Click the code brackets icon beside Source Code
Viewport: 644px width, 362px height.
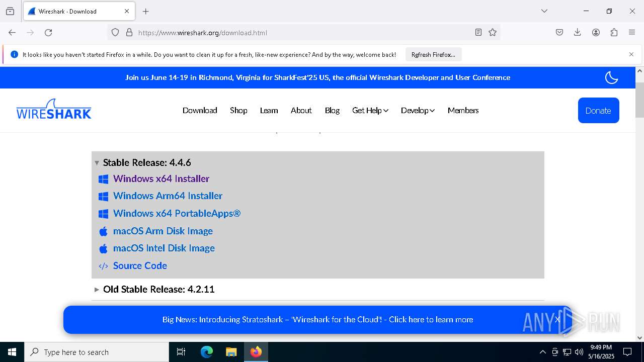104,266
